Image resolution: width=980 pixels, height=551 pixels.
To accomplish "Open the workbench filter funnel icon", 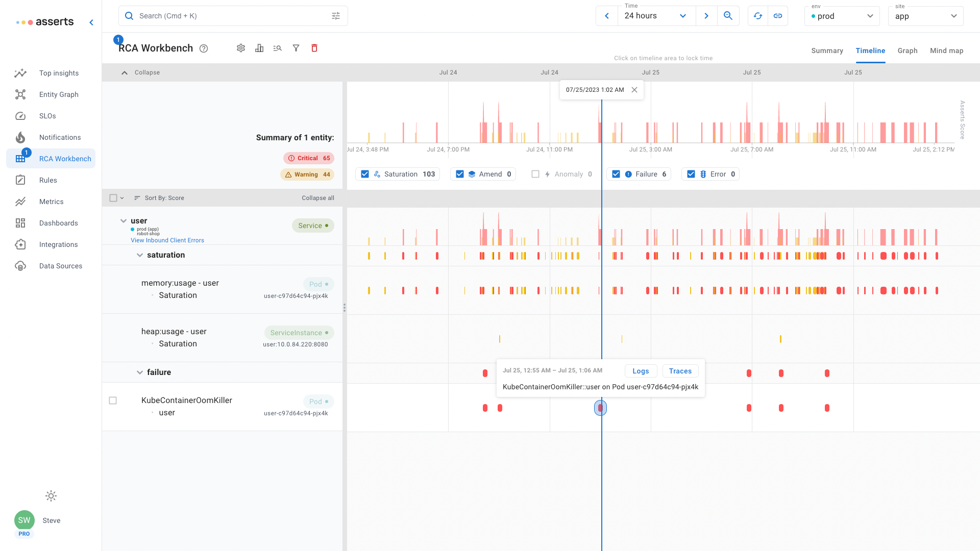I will pos(296,48).
